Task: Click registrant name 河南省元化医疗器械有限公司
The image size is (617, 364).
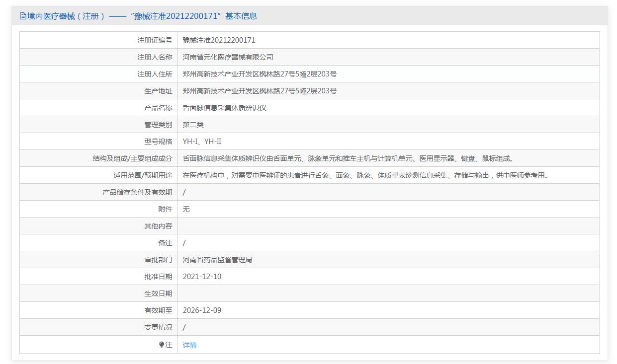Action: click(x=228, y=57)
